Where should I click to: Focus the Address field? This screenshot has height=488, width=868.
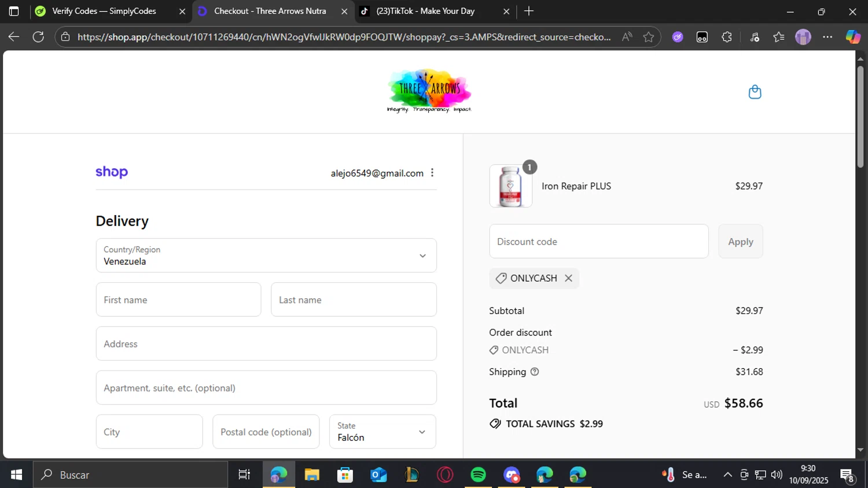pos(266,343)
